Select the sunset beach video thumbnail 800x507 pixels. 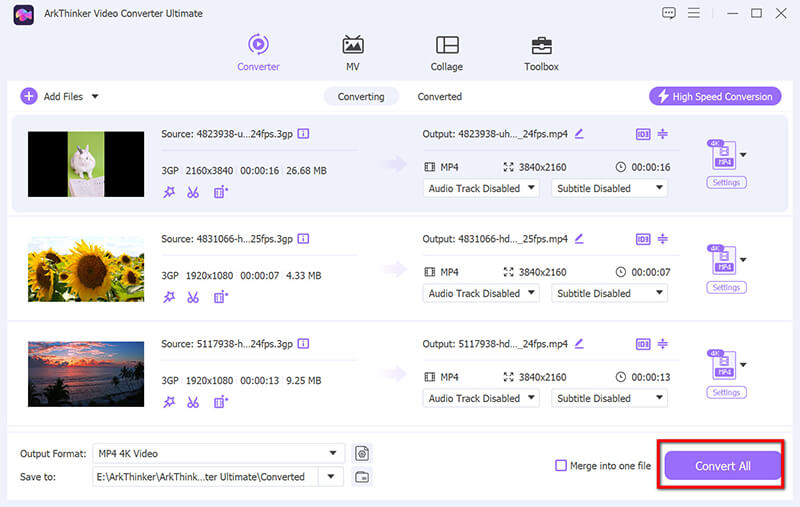86,374
